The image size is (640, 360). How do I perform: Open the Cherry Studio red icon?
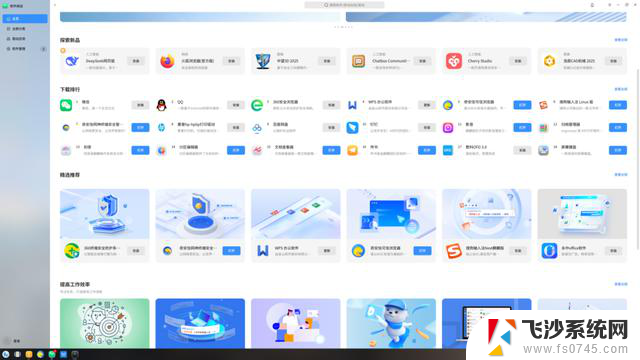[454, 61]
